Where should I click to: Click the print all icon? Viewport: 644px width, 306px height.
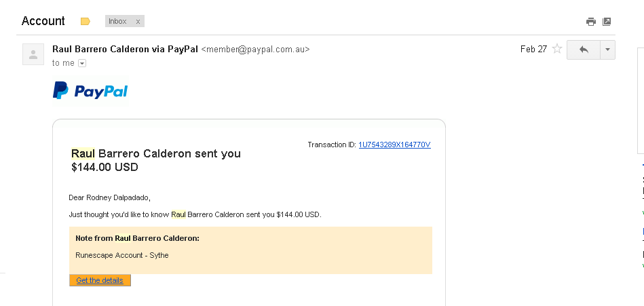click(x=590, y=22)
